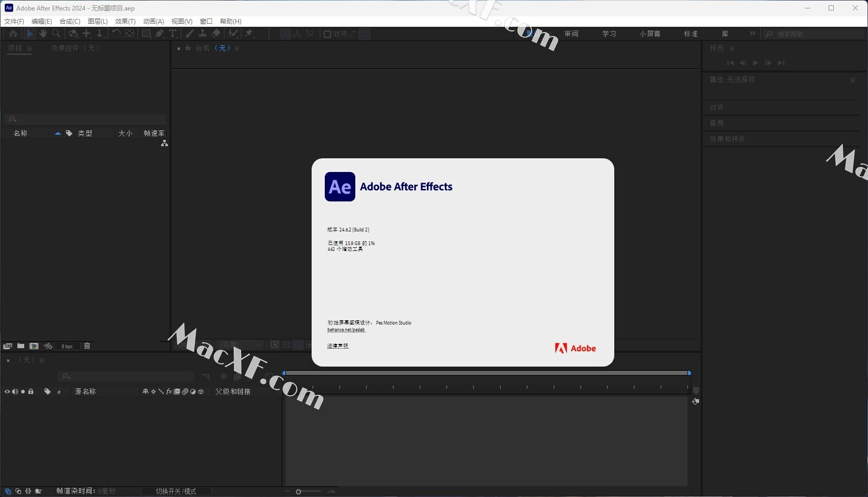
Task: Select the Pen tool
Action: pyautogui.click(x=159, y=34)
